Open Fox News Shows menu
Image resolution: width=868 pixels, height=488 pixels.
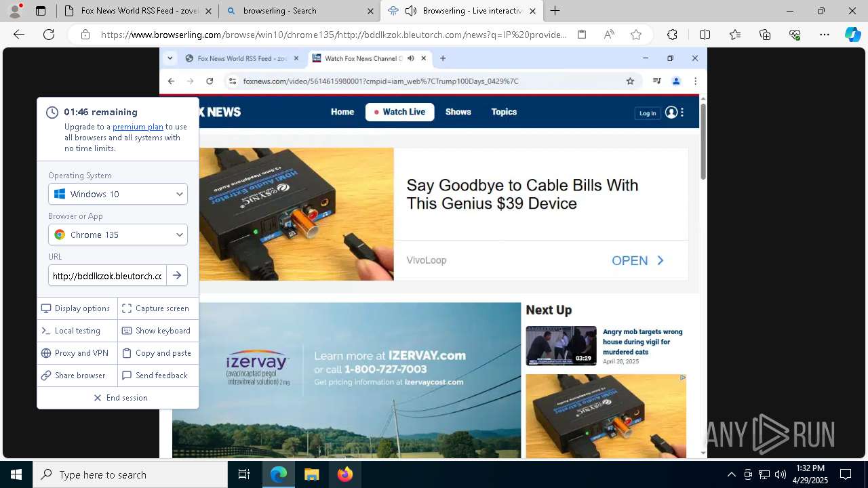coord(458,112)
